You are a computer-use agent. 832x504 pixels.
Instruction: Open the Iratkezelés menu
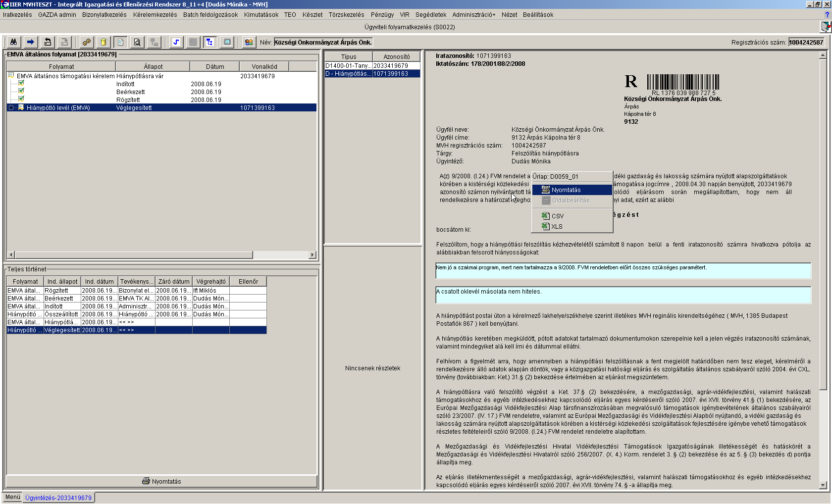pyautogui.click(x=17, y=15)
